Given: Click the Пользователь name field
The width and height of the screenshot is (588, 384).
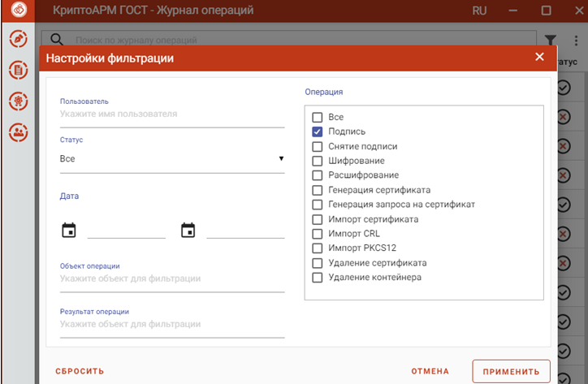Looking at the screenshot, I should coord(172,114).
